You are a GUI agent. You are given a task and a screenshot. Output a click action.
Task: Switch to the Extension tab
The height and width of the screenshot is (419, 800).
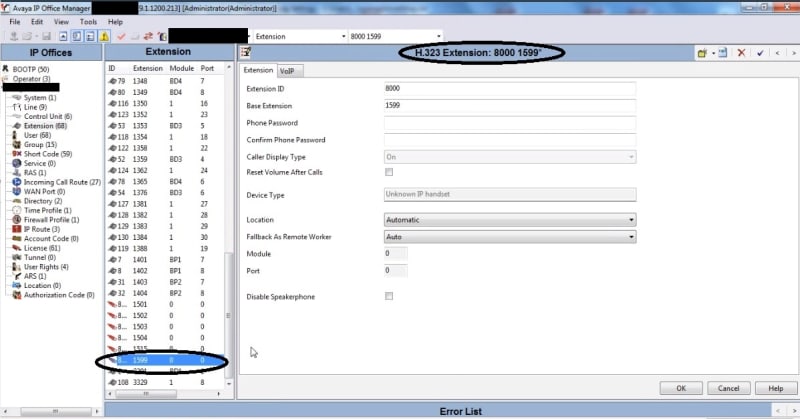(x=258, y=70)
